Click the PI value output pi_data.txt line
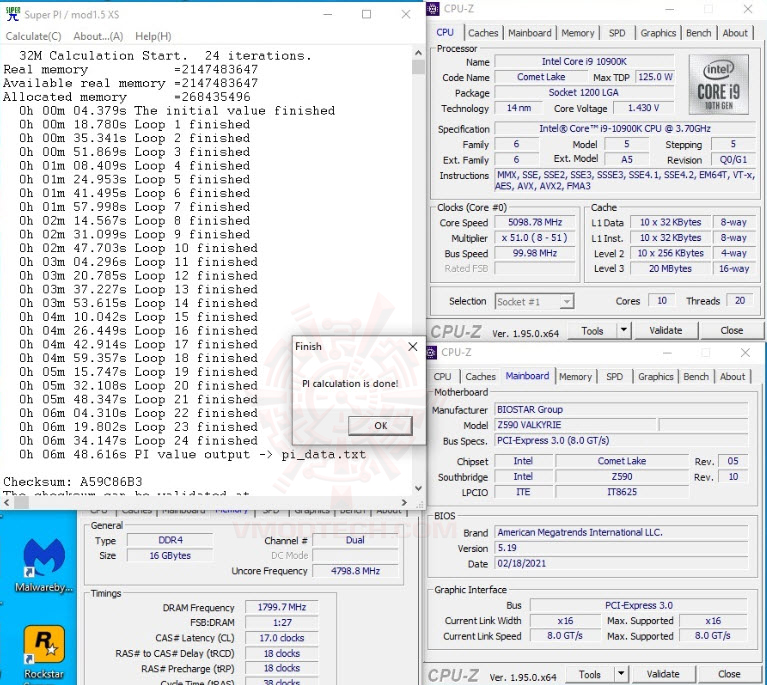767x685 pixels. [x=192, y=455]
